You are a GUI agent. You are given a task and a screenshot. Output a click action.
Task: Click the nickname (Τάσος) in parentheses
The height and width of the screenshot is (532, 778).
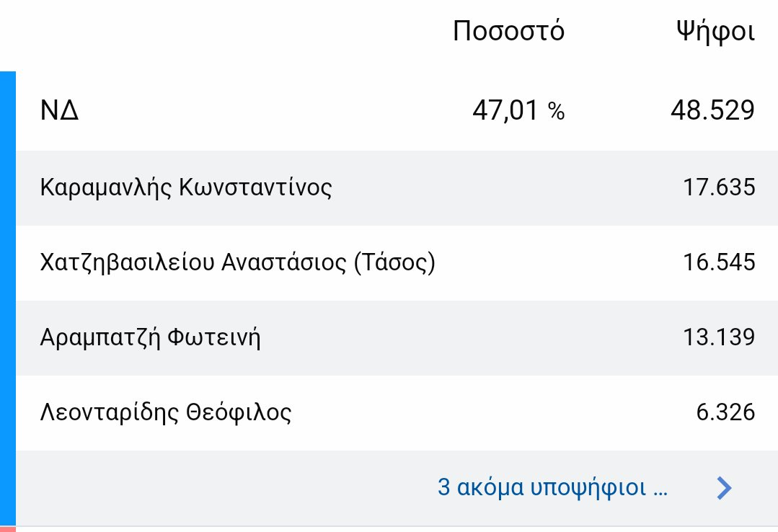tap(394, 263)
